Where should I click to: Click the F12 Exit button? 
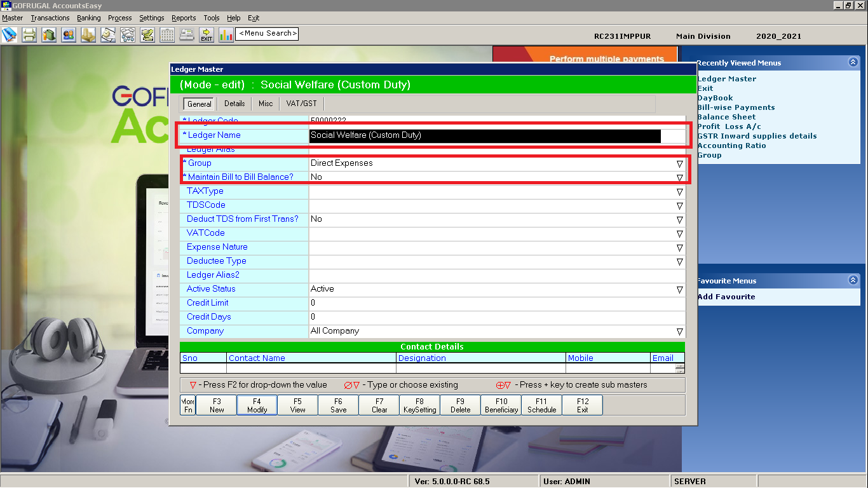[x=582, y=405]
